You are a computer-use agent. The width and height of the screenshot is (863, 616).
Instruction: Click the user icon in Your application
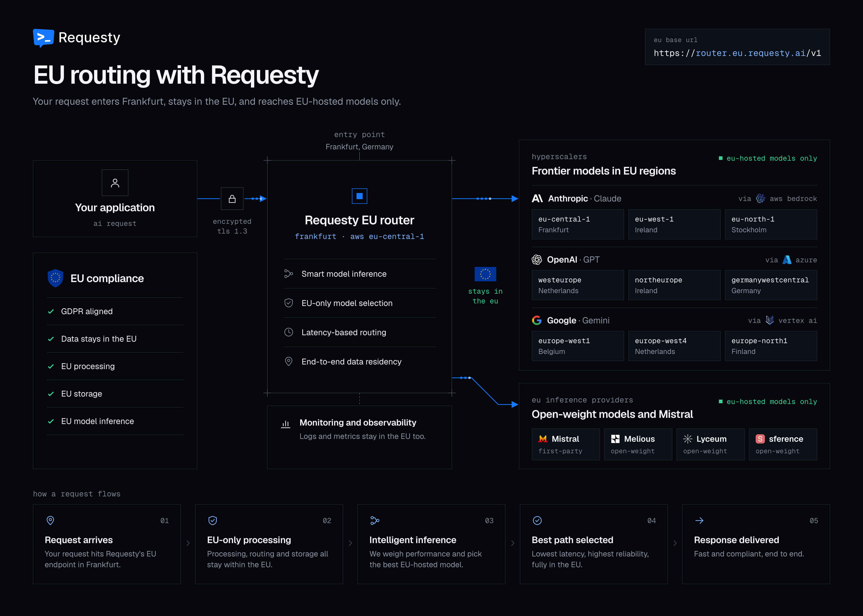tap(115, 183)
